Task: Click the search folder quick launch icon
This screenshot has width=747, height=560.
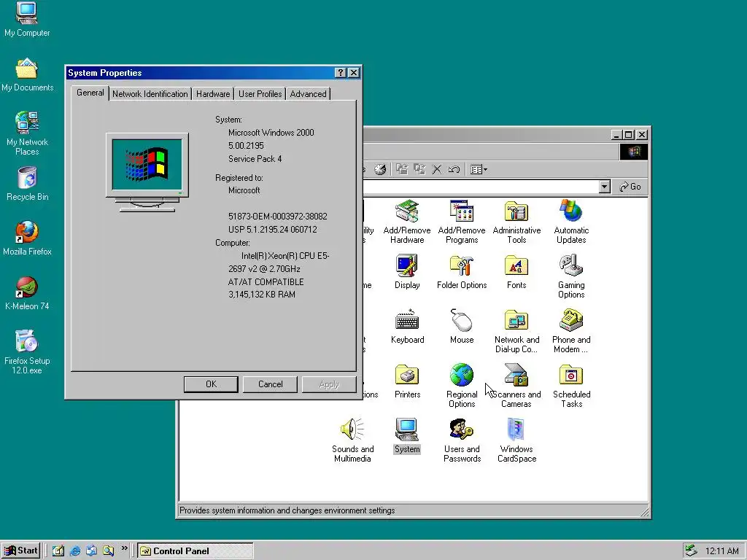Action: (108, 551)
